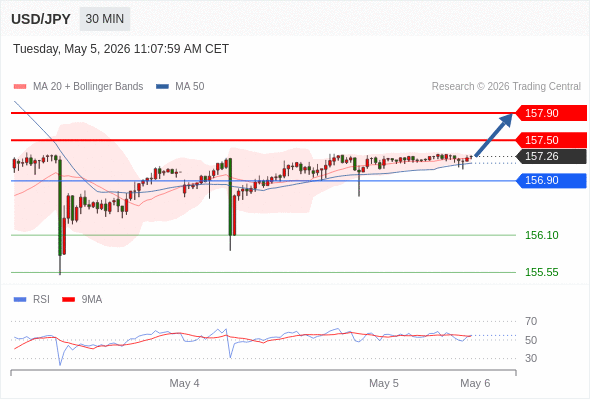
Task: Click the May 4 date axis label
Action: pos(184,383)
